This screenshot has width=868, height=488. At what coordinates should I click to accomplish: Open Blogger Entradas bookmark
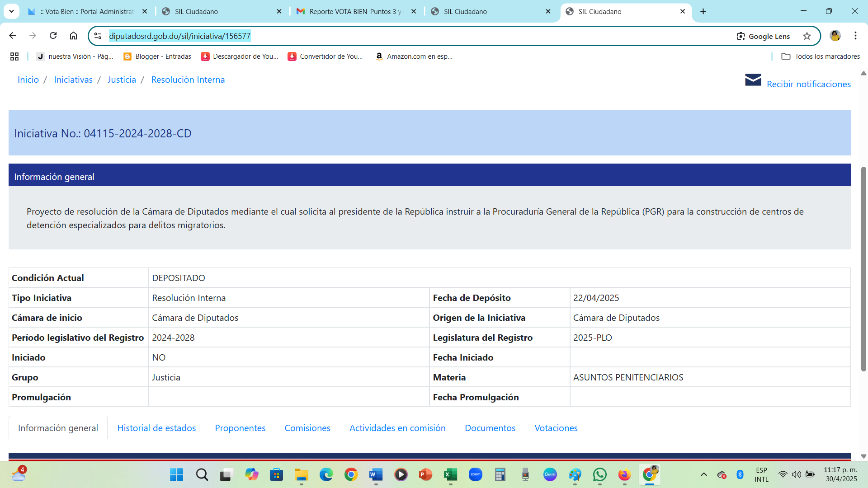[x=157, y=56]
